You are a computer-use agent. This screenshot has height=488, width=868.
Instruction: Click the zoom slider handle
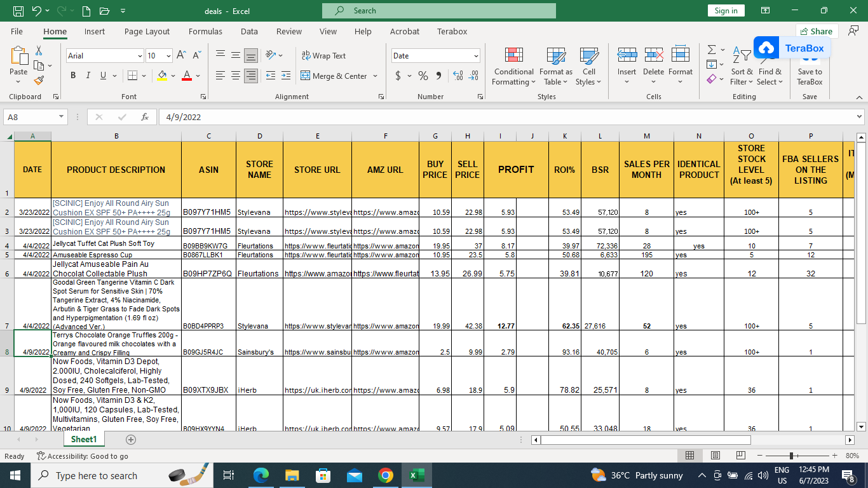tap(791, 456)
